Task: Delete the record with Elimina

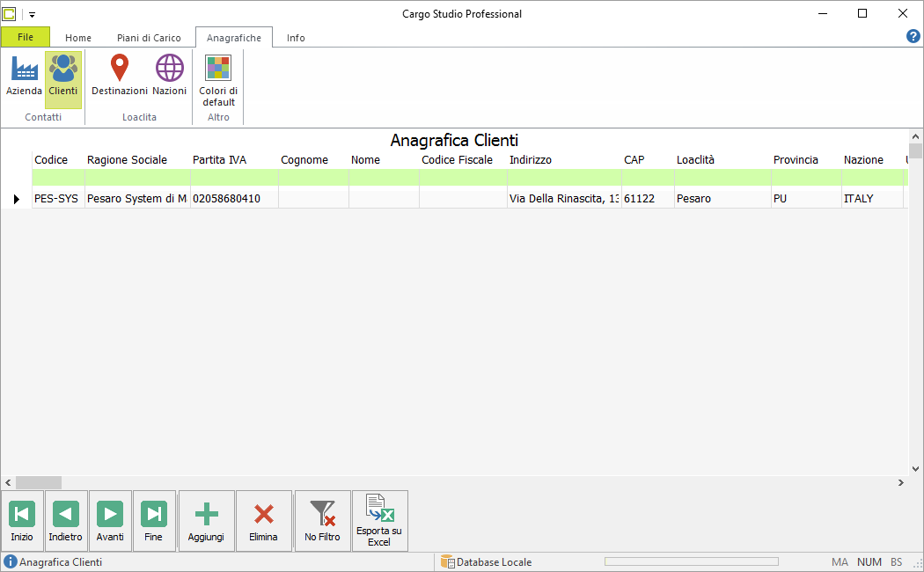Action: pyautogui.click(x=263, y=521)
